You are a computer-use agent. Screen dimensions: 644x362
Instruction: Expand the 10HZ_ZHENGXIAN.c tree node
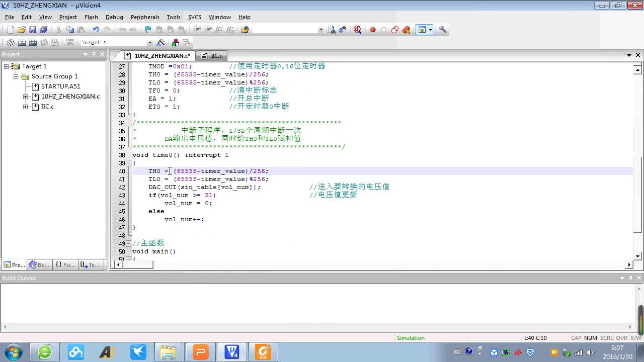26,97
